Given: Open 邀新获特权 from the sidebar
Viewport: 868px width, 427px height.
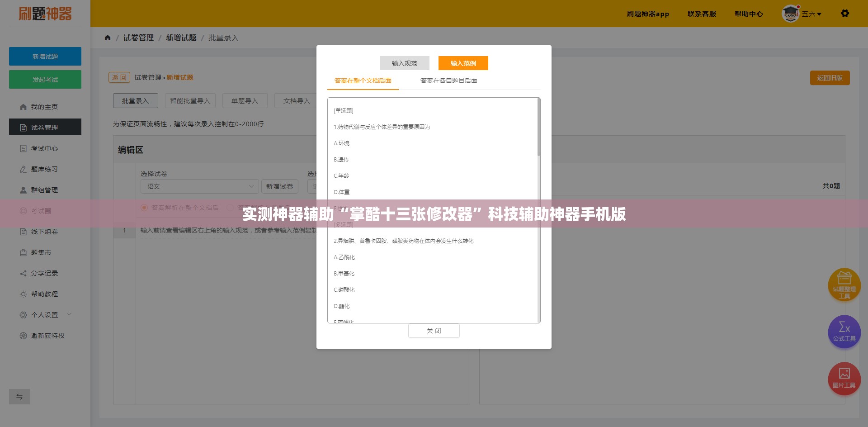Looking at the screenshot, I should click(x=45, y=336).
